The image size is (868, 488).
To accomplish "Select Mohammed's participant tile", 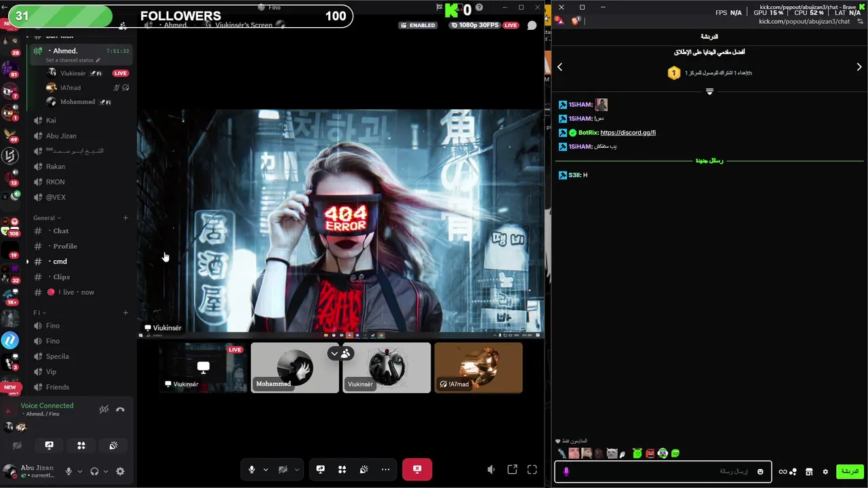I will (x=294, y=367).
